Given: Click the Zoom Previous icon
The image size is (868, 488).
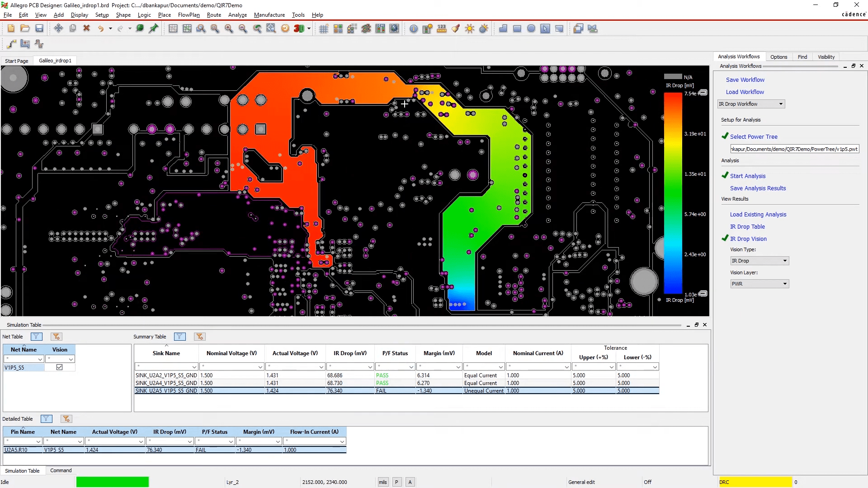Looking at the screenshot, I should 257,28.
